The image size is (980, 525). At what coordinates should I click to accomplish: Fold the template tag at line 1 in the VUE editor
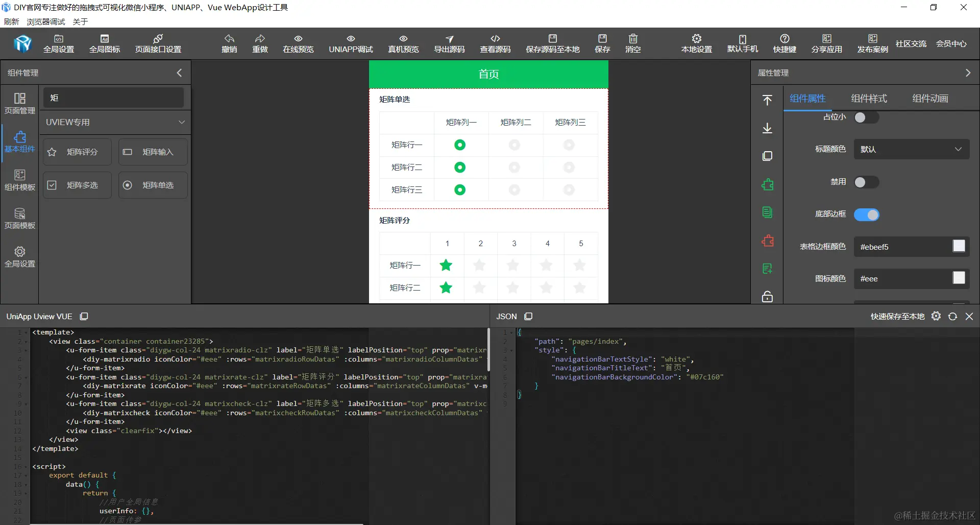[x=27, y=332]
